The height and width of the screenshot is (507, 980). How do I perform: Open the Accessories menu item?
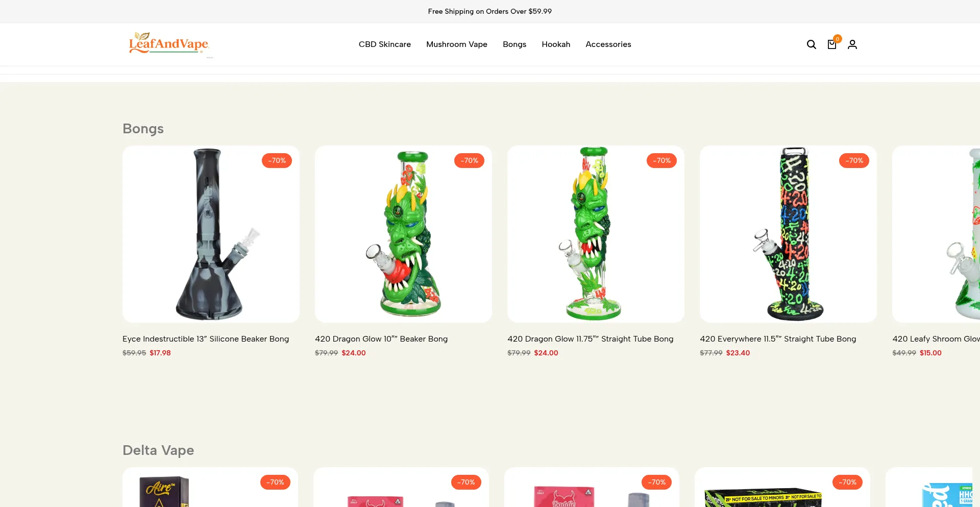pyautogui.click(x=608, y=44)
